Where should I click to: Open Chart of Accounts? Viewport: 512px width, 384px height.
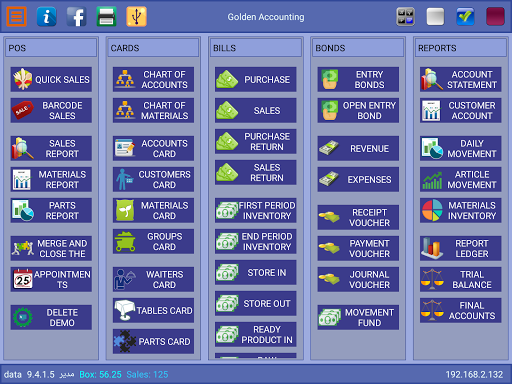pyautogui.click(x=153, y=79)
